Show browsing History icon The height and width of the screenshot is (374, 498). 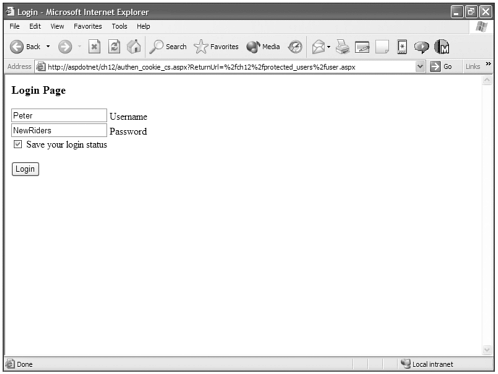tap(295, 47)
